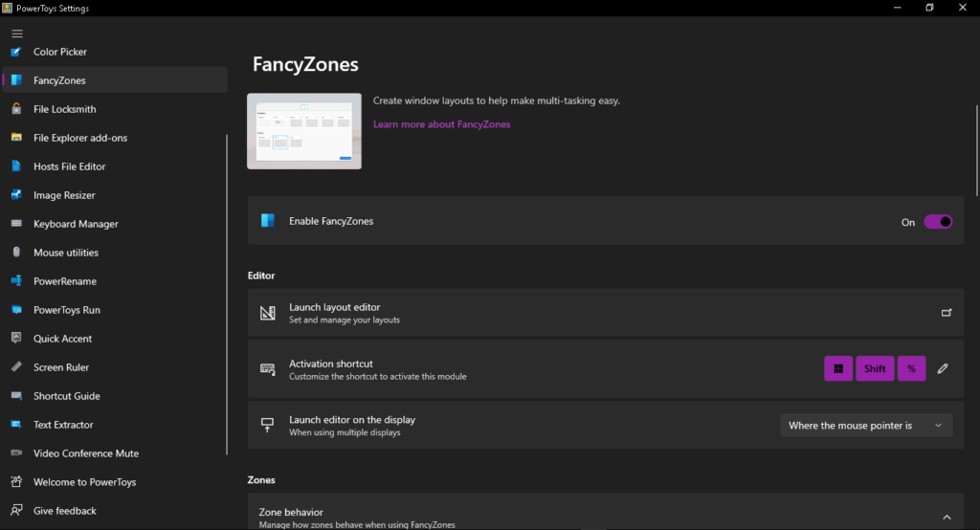980x530 pixels.
Task: Click the Shift key shortcut badge
Action: tap(875, 368)
